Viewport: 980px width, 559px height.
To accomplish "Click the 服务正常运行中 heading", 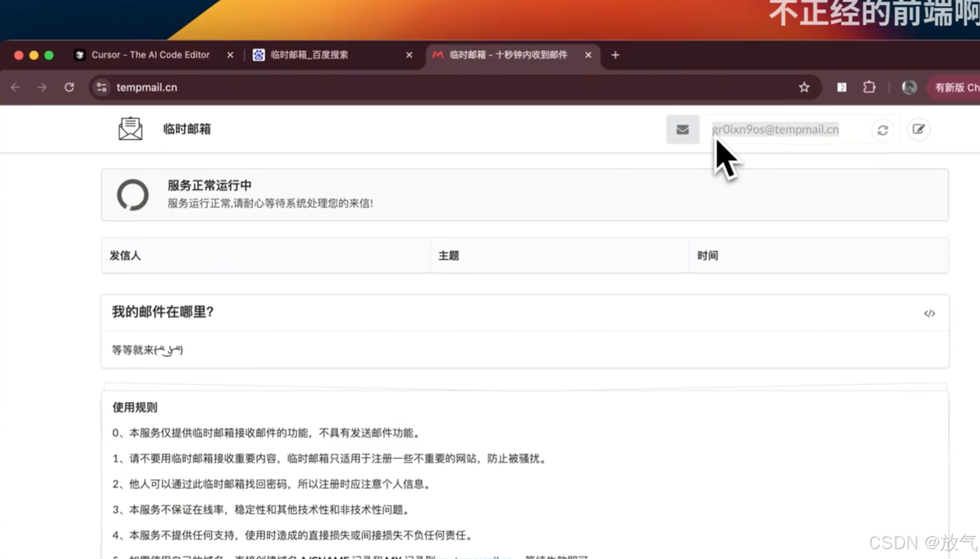I will [x=210, y=185].
